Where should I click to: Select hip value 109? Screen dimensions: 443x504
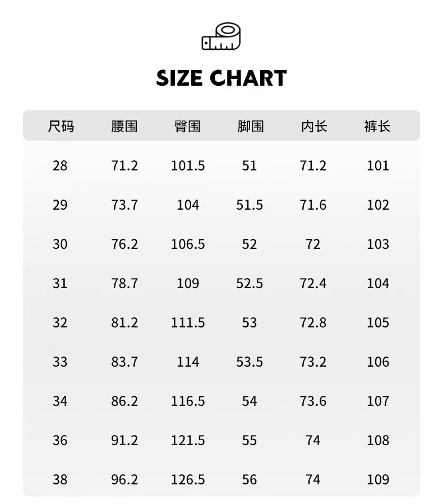pos(188,284)
